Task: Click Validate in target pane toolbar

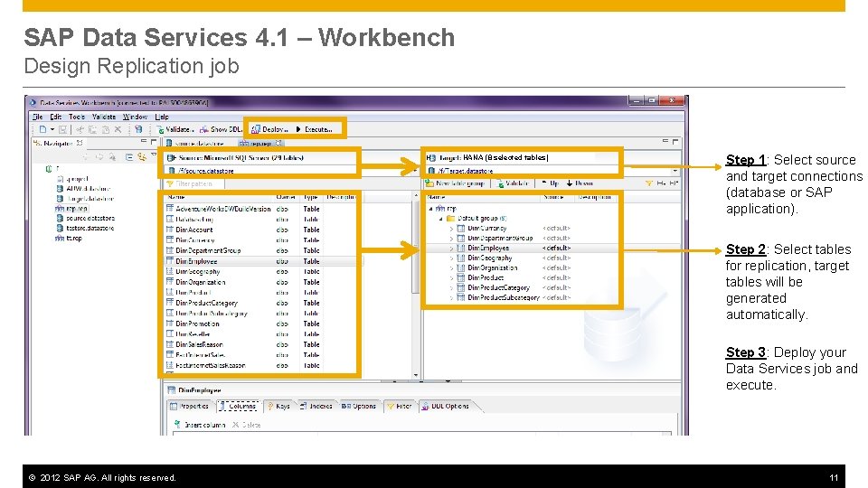Action: coord(513,183)
